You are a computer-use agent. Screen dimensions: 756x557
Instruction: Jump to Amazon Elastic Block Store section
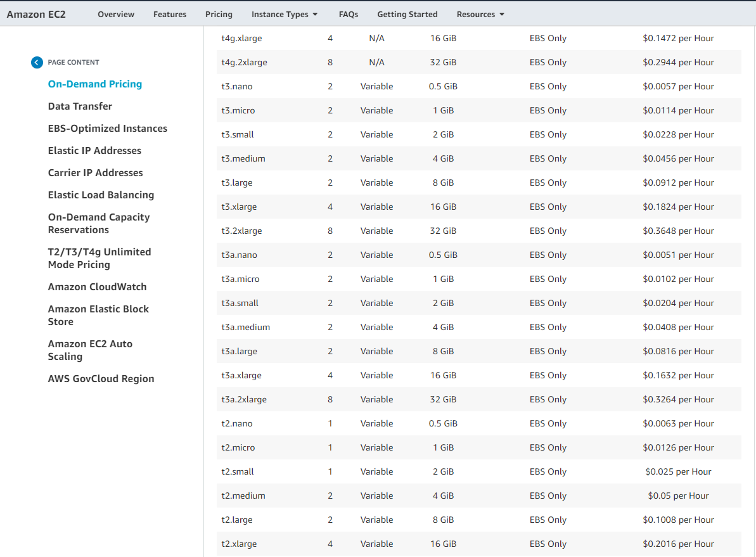pyautogui.click(x=98, y=315)
